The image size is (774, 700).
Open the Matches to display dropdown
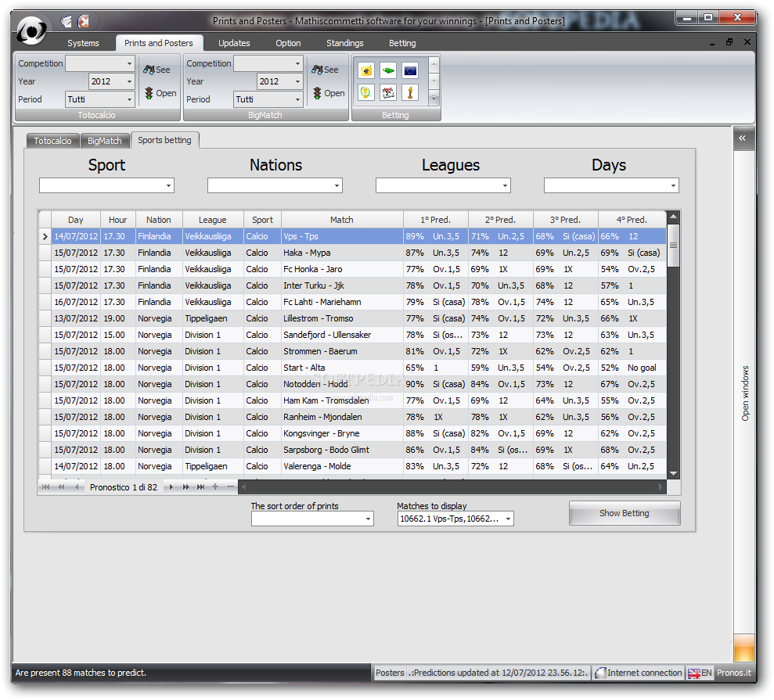pos(508,519)
